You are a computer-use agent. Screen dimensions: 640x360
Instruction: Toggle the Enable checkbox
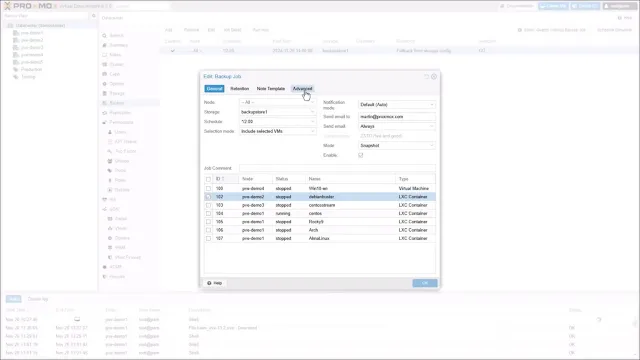(x=360, y=155)
